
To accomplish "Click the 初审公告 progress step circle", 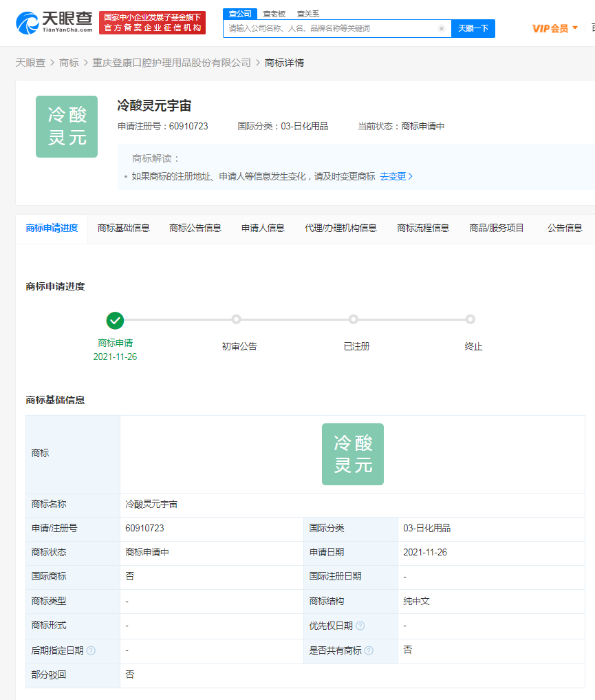I will click(x=236, y=319).
